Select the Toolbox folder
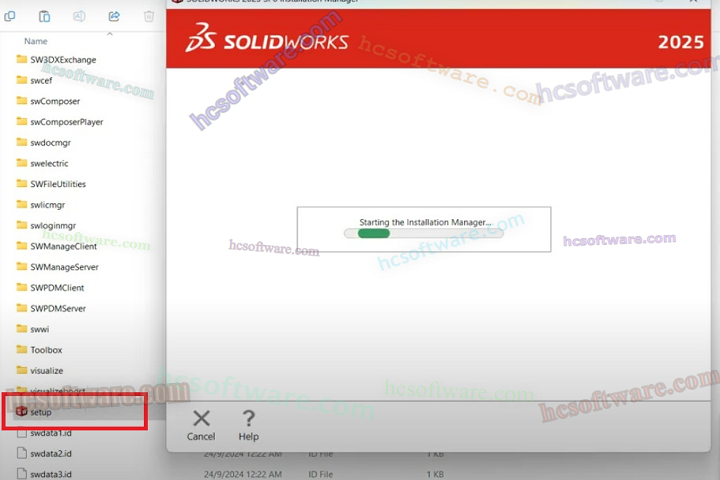Viewport: 720px width, 480px height. [x=39, y=350]
